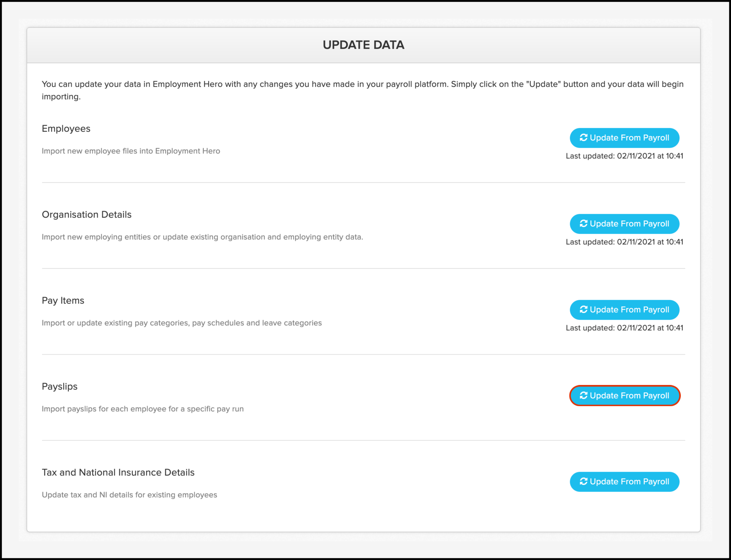This screenshot has height=560, width=731.
Task: Click the Organisation Details heading
Action: tap(87, 215)
